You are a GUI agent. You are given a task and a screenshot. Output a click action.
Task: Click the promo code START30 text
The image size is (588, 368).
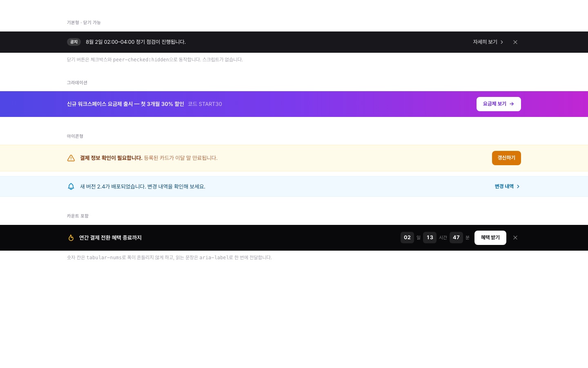205,104
